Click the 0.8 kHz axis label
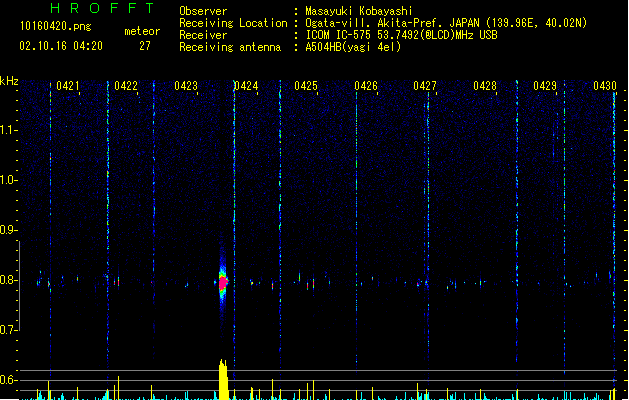 (8, 280)
